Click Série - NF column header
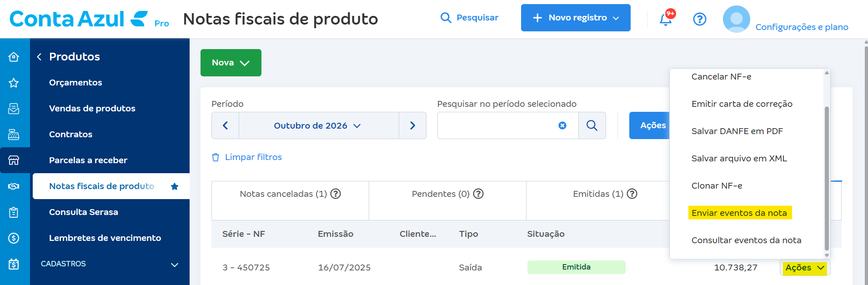The width and height of the screenshot is (868, 285). coord(243,234)
